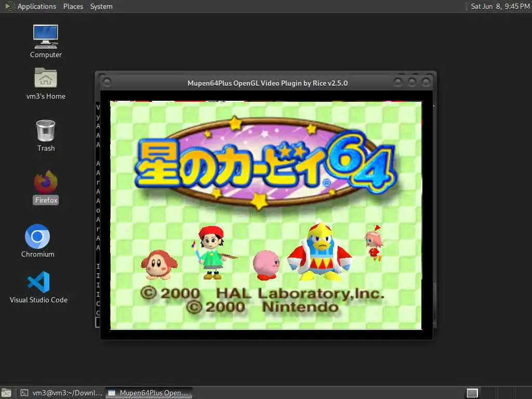Screen dimensions: 532x399
Task: Minimize the Mupen64Plus window
Action: pyautogui.click(x=398, y=82)
